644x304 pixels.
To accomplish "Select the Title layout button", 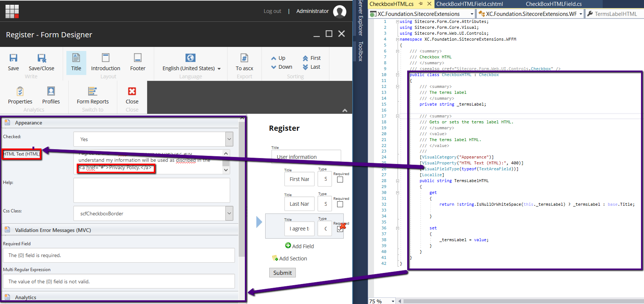I will 76,62.
